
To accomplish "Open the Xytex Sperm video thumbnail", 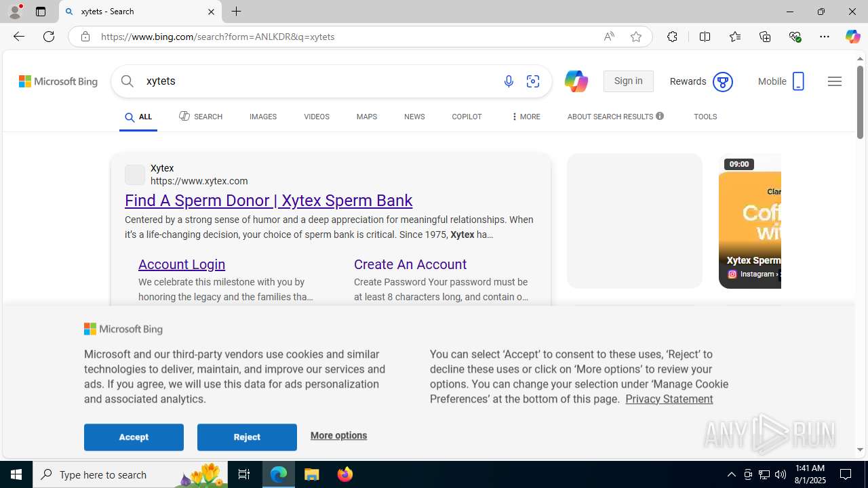I will tap(750, 221).
